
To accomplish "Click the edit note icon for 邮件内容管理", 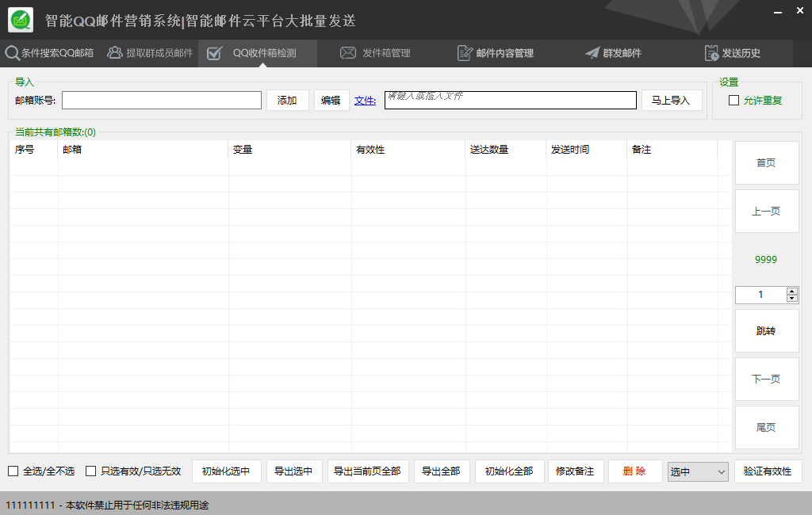I will tap(465, 53).
